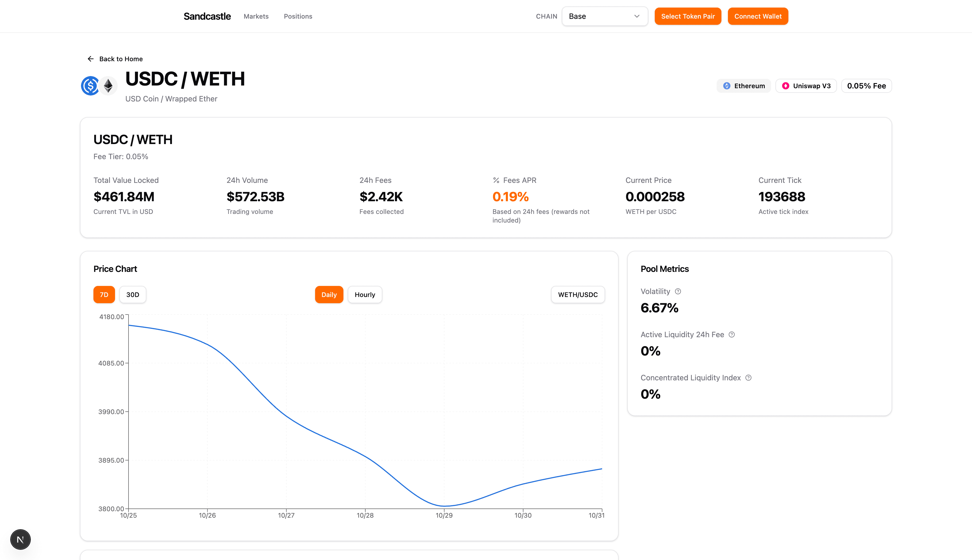
Task: Click the Ethereum diamond token icon
Action: (x=109, y=86)
